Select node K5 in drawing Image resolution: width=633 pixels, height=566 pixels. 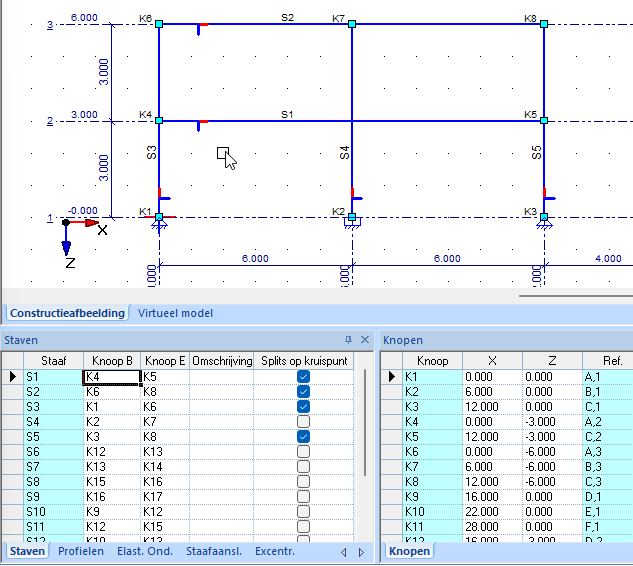pos(544,120)
